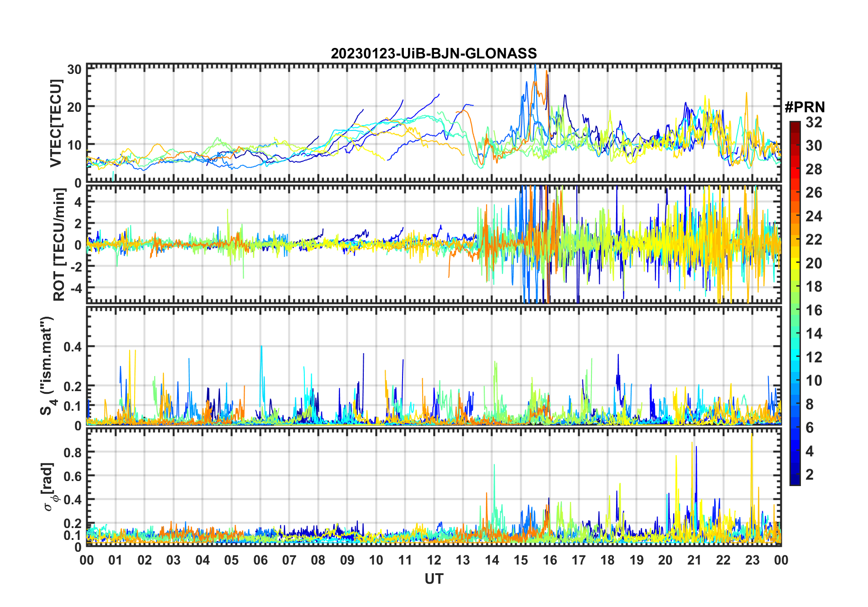Screen dimensions: 868x607
Task: Select the 23 hour tick on UT axis
Action: [x=752, y=560]
